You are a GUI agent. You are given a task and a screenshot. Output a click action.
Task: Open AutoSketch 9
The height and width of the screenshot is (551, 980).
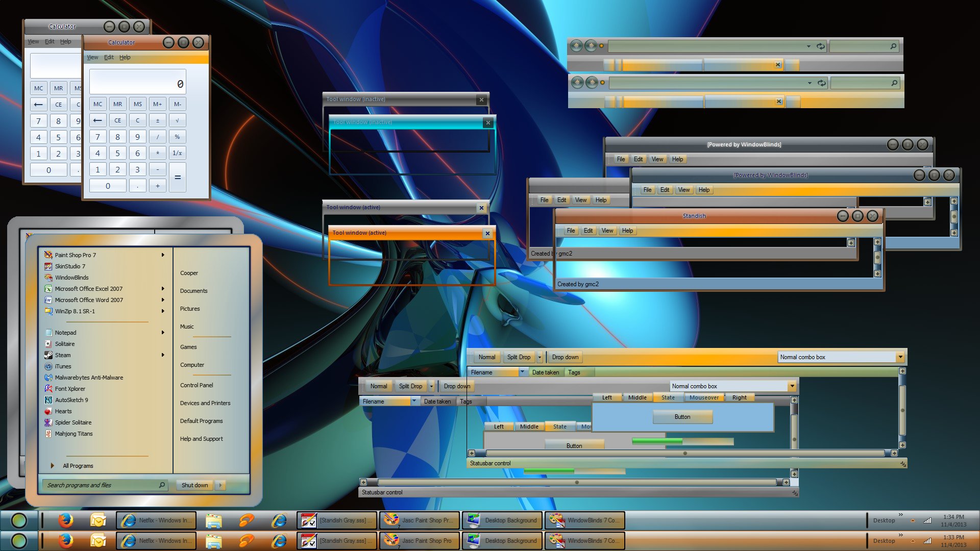71,400
